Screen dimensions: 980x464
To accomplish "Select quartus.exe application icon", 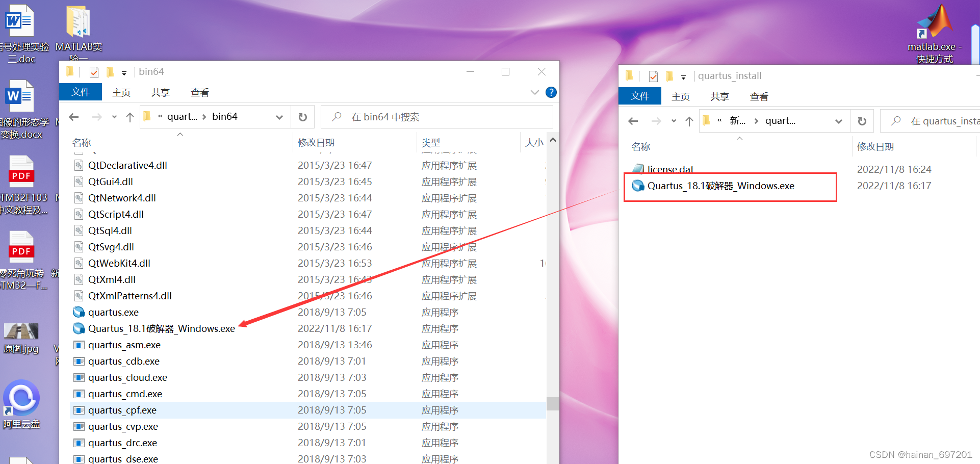I will [x=79, y=312].
